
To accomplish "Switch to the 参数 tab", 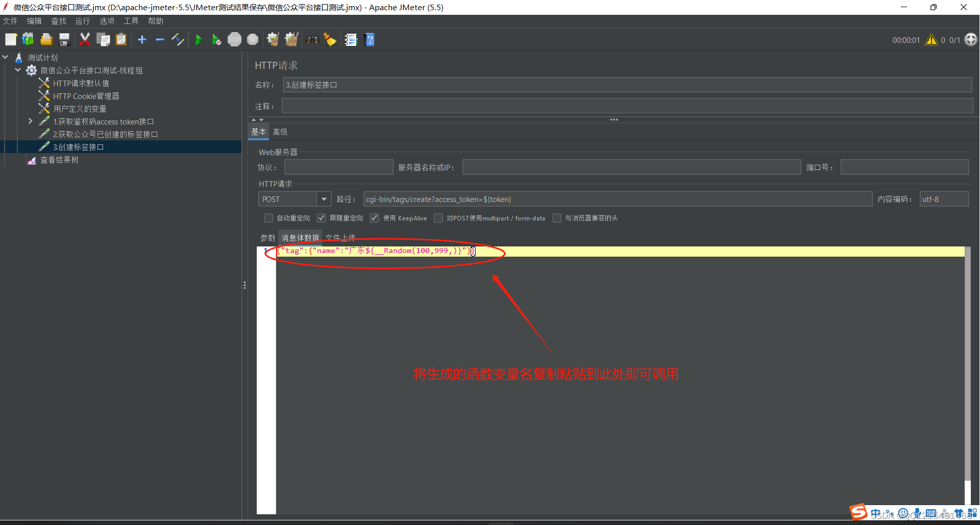I will (x=268, y=238).
